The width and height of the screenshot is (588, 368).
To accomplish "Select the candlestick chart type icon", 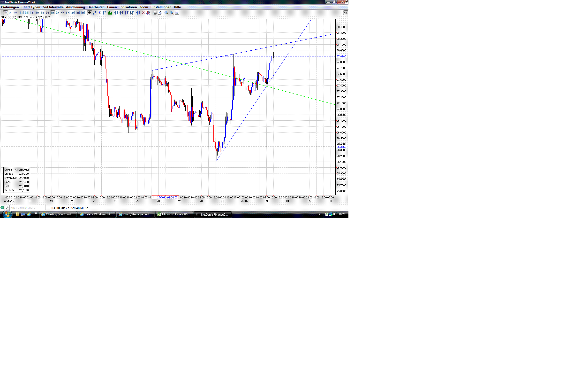I will pos(5,13).
